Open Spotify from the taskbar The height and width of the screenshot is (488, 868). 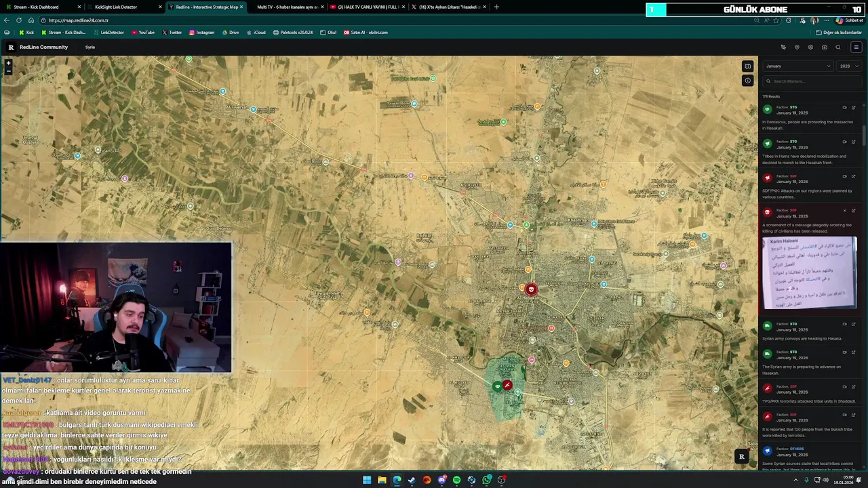(x=456, y=480)
